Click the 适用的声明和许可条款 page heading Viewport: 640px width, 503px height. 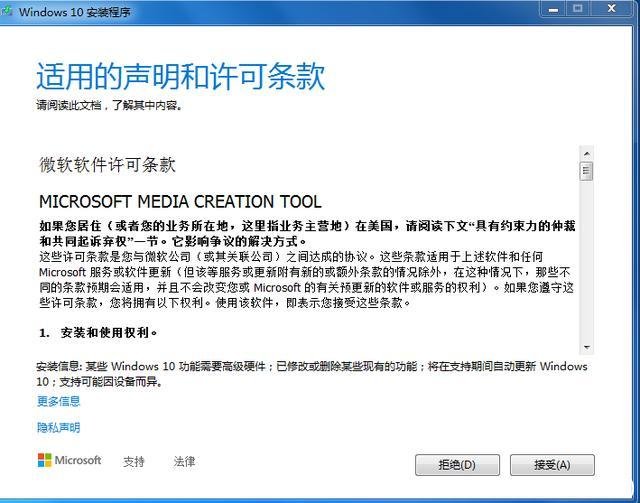coord(181,77)
